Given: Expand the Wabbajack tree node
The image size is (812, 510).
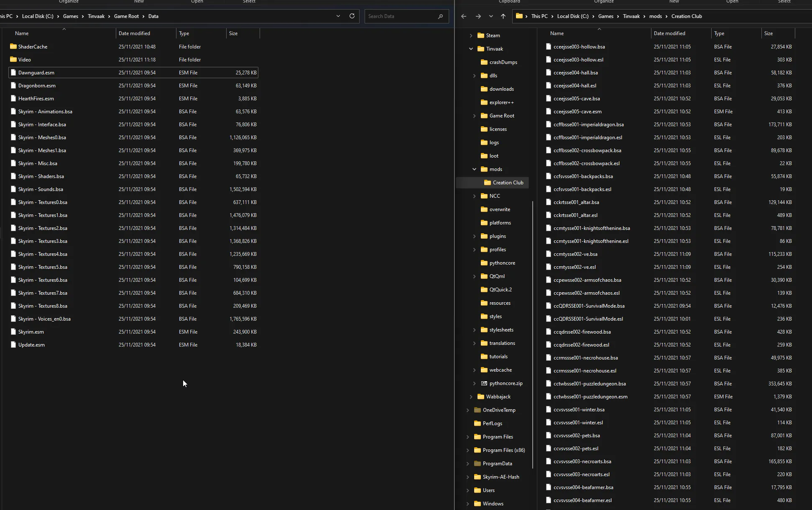Looking at the screenshot, I should coord(471,397).
